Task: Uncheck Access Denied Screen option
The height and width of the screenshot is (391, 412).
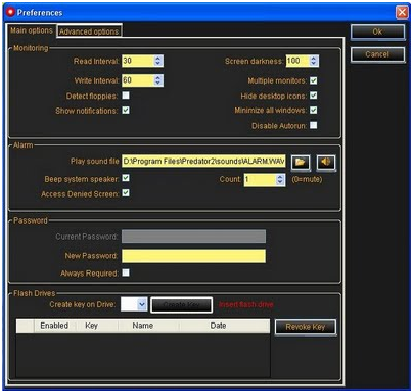Action: coord(126,193)
